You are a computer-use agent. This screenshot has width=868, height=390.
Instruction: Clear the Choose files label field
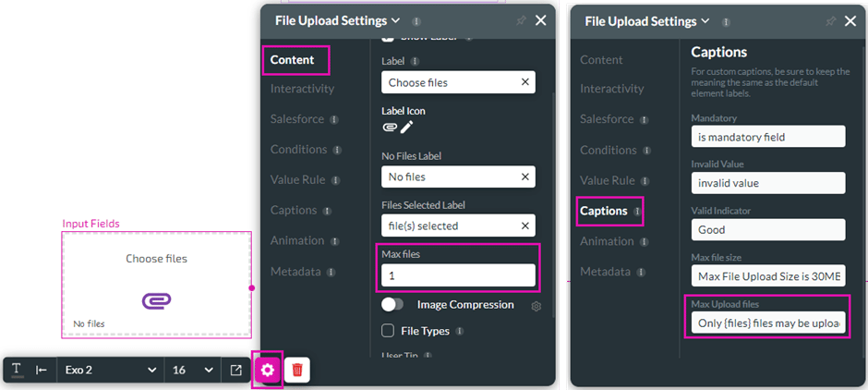pos(524,82)
